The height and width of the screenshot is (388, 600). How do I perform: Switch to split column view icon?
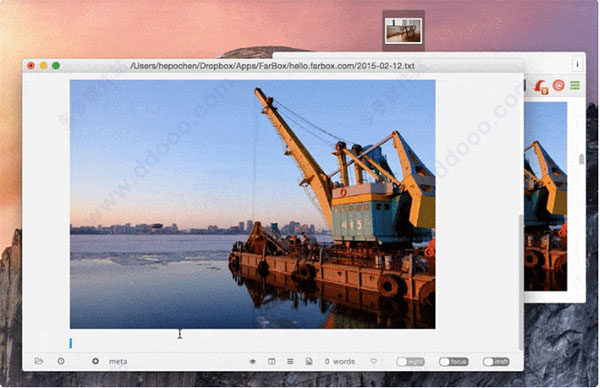click(271, 361)
